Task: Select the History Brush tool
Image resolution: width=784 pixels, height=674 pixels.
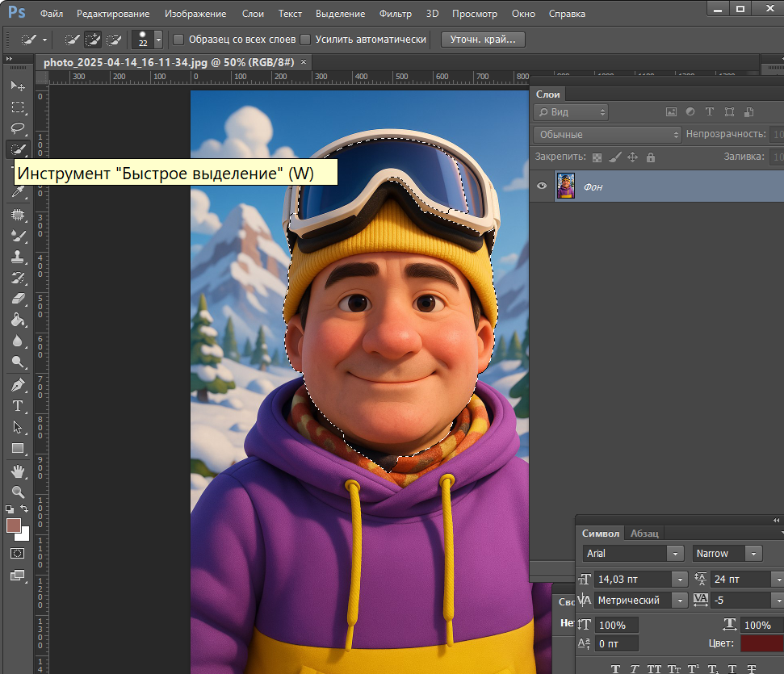Action: click(x=18, y=278)
